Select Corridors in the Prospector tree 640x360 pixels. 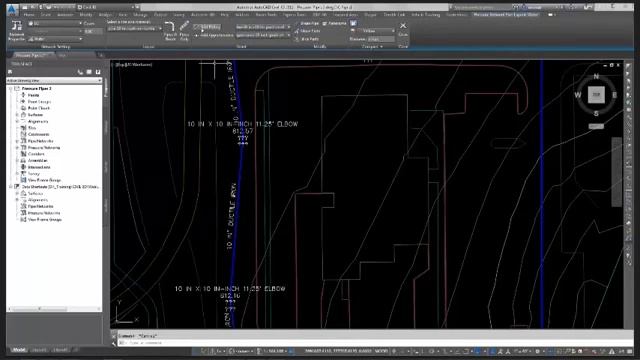[36, 154]
